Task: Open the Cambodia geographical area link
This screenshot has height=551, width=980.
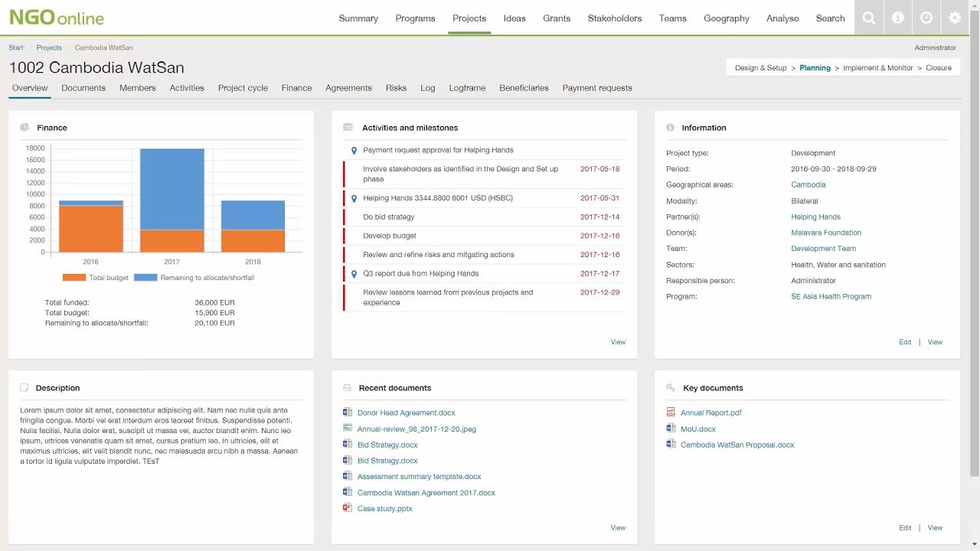Action: pyautogui.click(x=808, y=184)
